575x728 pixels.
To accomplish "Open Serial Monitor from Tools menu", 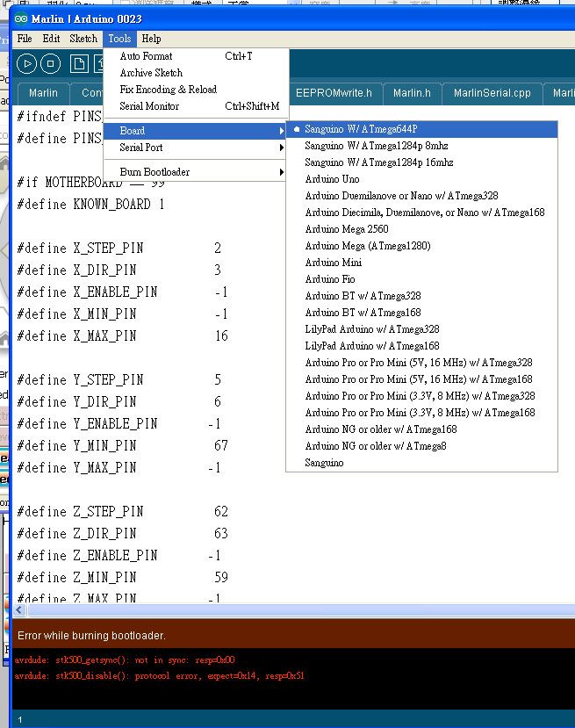I will pos(195,106).
